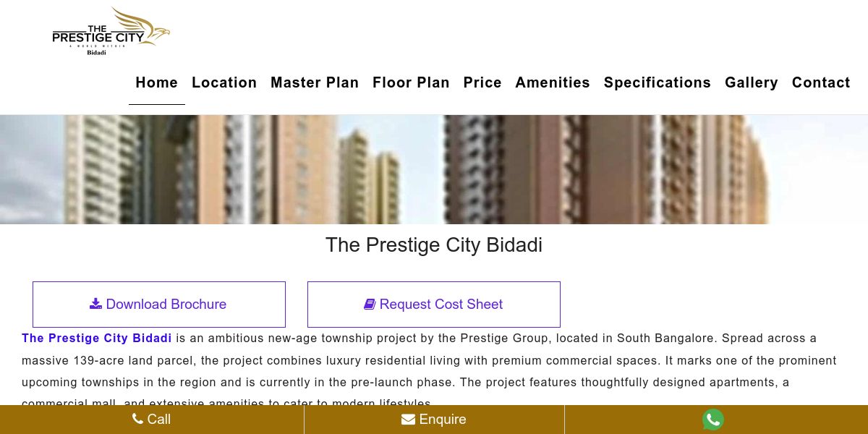The image size is (868, 434).
Task: Click the phone Call icon
Action: (x=138, y=419)
